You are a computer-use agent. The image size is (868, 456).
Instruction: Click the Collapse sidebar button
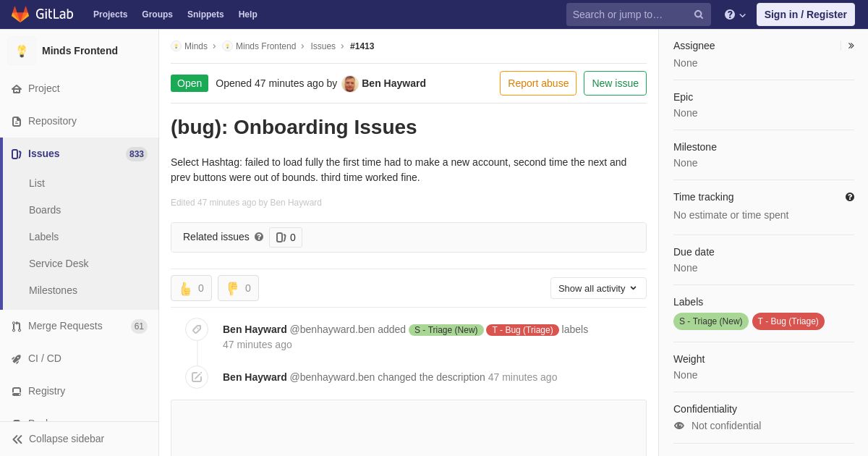coord(80,439)
